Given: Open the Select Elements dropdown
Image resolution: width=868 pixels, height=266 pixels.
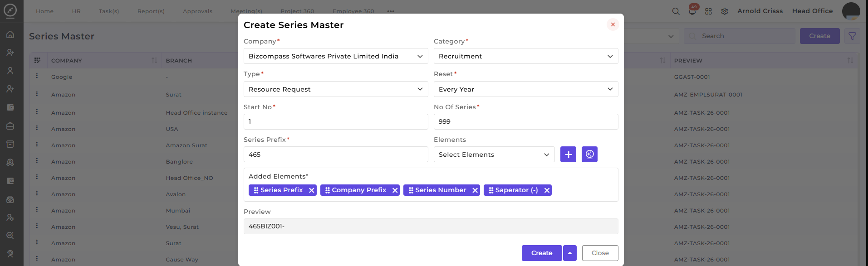Looking at the screenshot, I should [494, 155].
